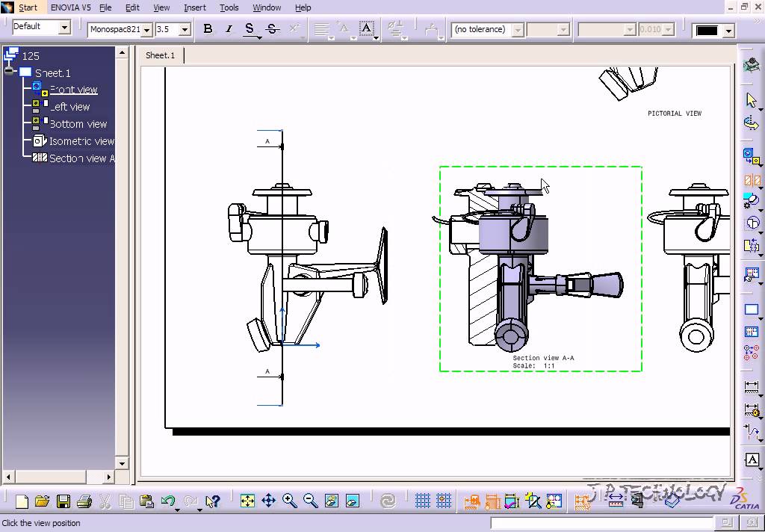Click the tree panel scroll down arrow
765x532 pixels.
tap(122, 463)
